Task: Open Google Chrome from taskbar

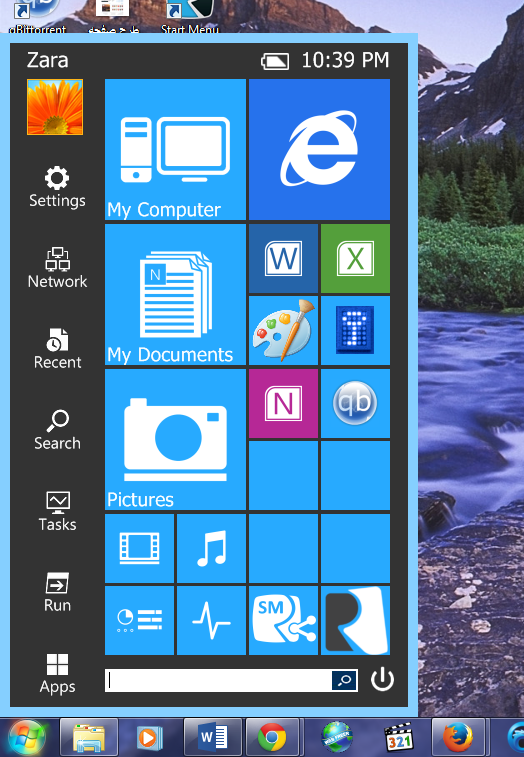Action: [x=272, y=738]
